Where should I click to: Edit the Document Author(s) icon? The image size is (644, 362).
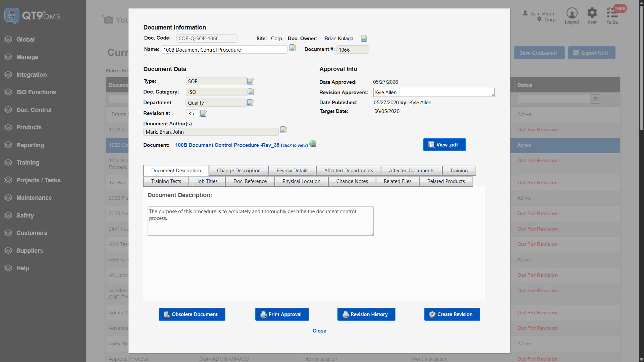[x=283, y=130]
